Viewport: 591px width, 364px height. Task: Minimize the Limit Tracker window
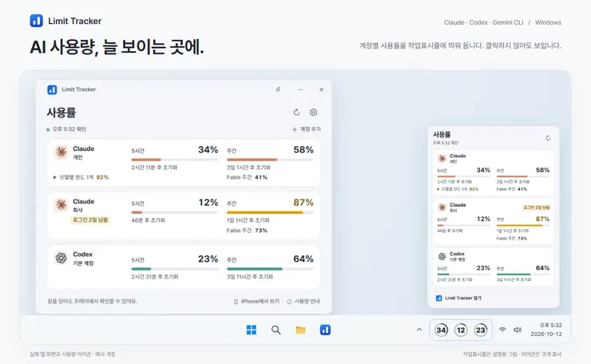[x=300, y=89]
